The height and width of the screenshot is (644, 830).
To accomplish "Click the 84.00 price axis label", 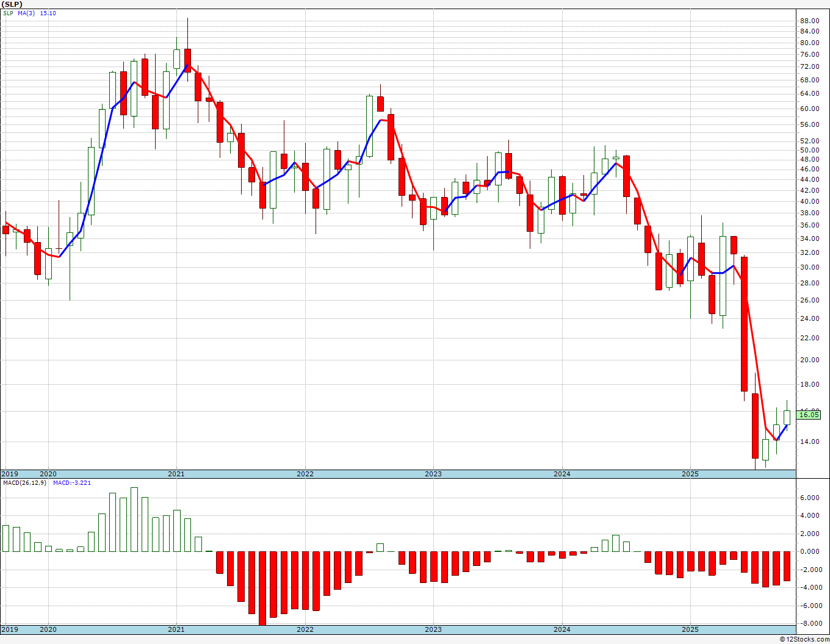I will (809, 32).
